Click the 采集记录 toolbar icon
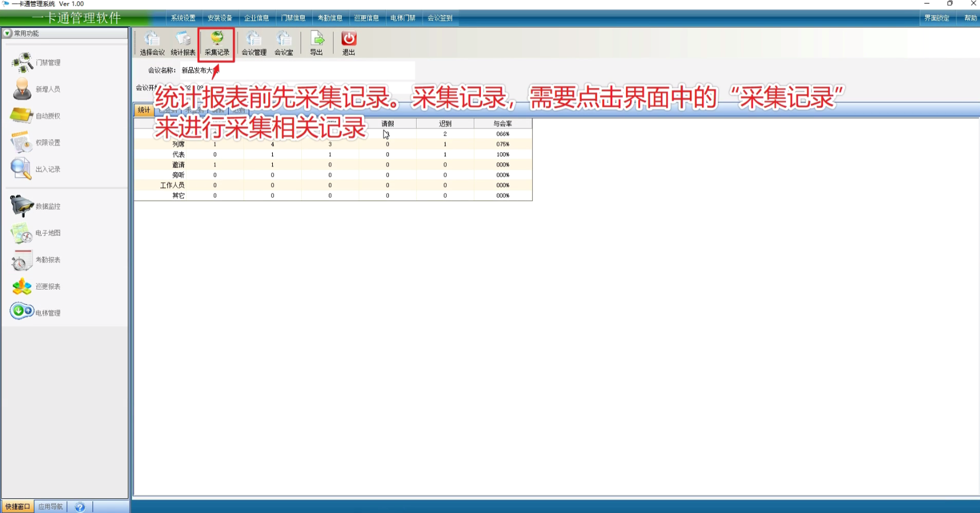This screenshot has height=513, width=980. point(217,44)
